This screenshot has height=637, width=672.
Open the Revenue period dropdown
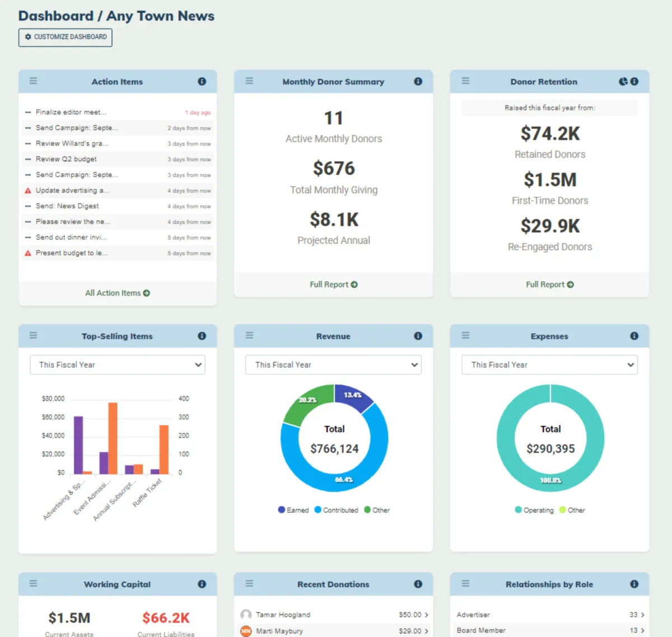[333, 364]
